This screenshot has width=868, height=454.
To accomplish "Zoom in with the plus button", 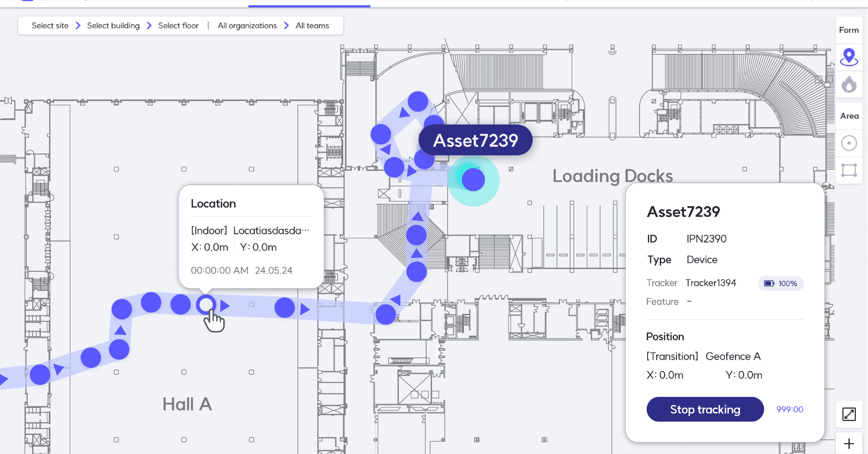I will click(x=848, y=443).
